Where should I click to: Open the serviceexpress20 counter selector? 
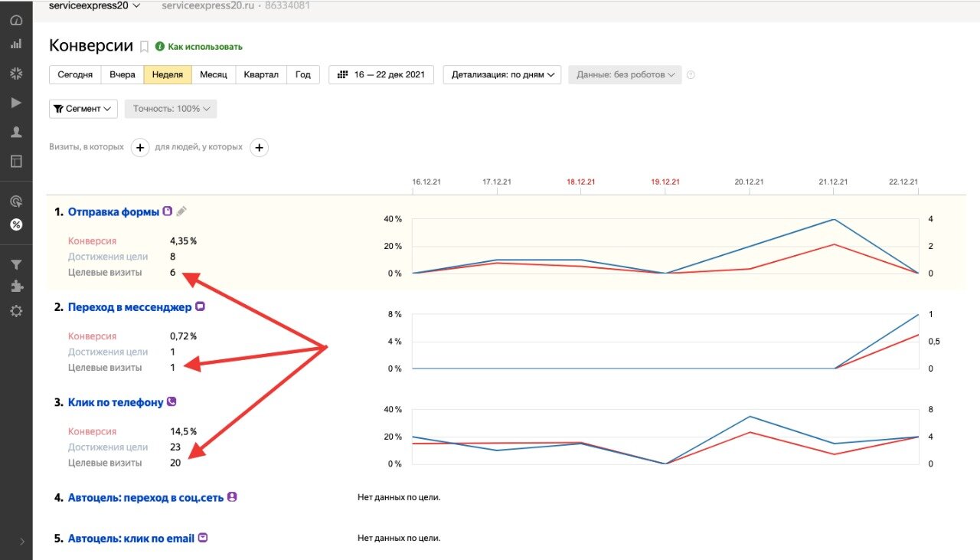point(94,6)
